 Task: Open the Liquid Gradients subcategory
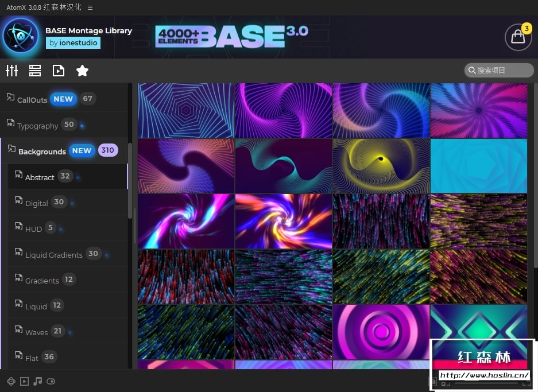click(x=68, y=254)
